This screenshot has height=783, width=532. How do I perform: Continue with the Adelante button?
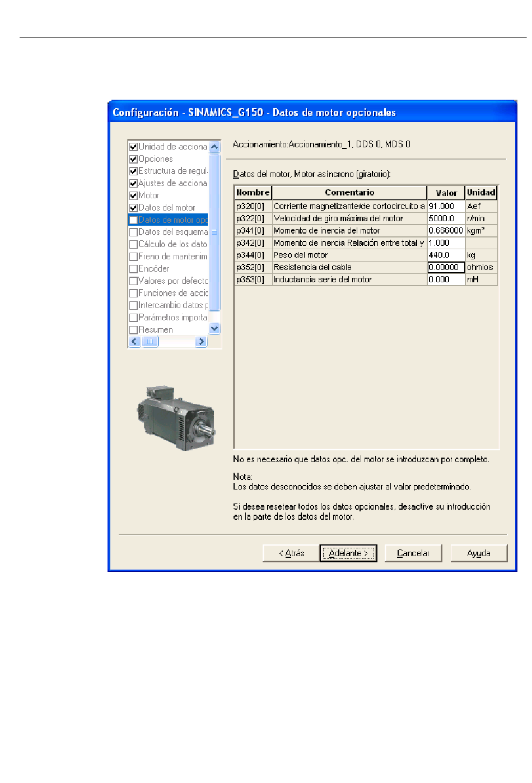click(x=348, y=553)
